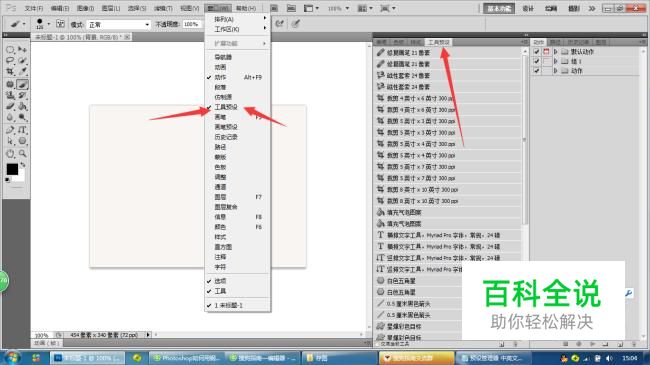The height and width of the screenshot is (365, 650).
Task: Select the Elliptical Marquee tool
Action: click(10, 50)
